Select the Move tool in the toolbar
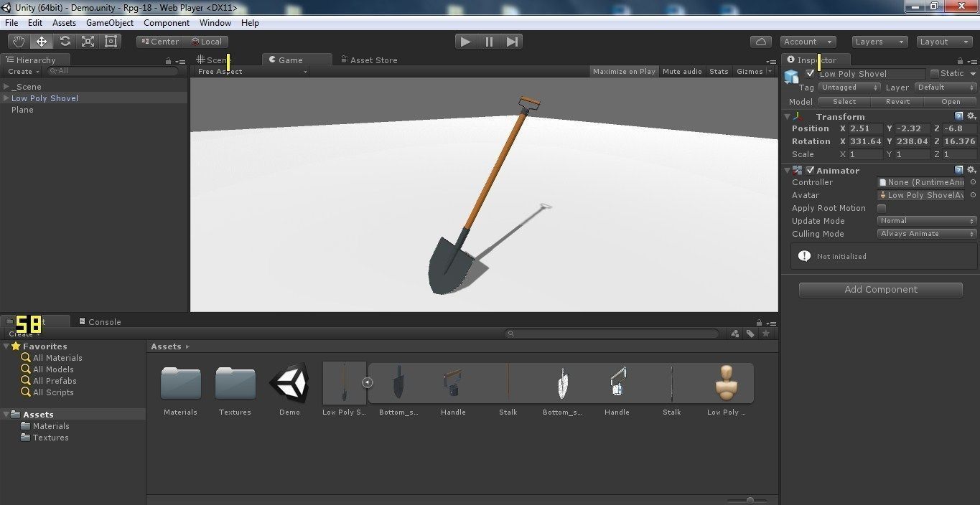This screenshot has height=505, width=980. [x=41, y=41]
